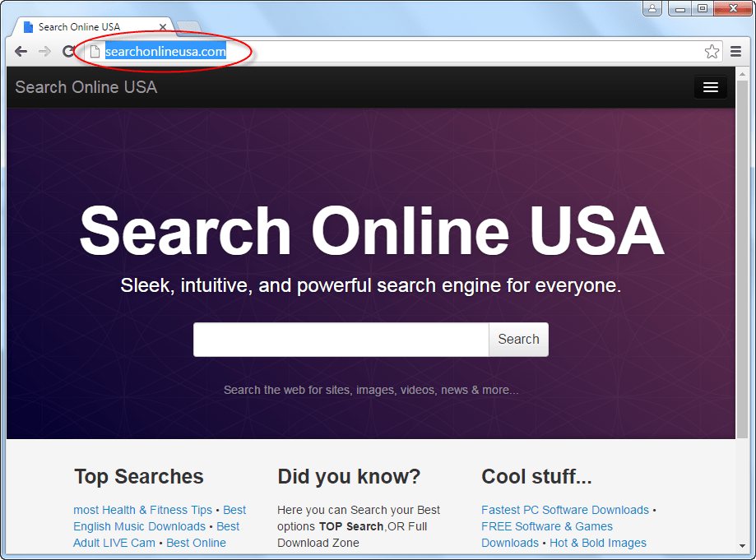
Task: Close the Search Online USA tab
Action: point(163,27)
